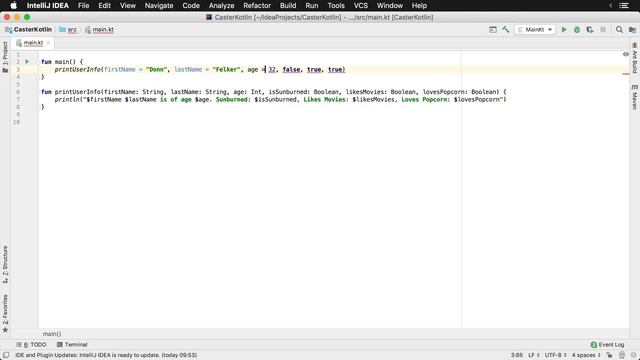The width and height of the screenshot is (640, 360).
Task: Click the run gutter arrow beside fun main
Action: tap(27, 62)
